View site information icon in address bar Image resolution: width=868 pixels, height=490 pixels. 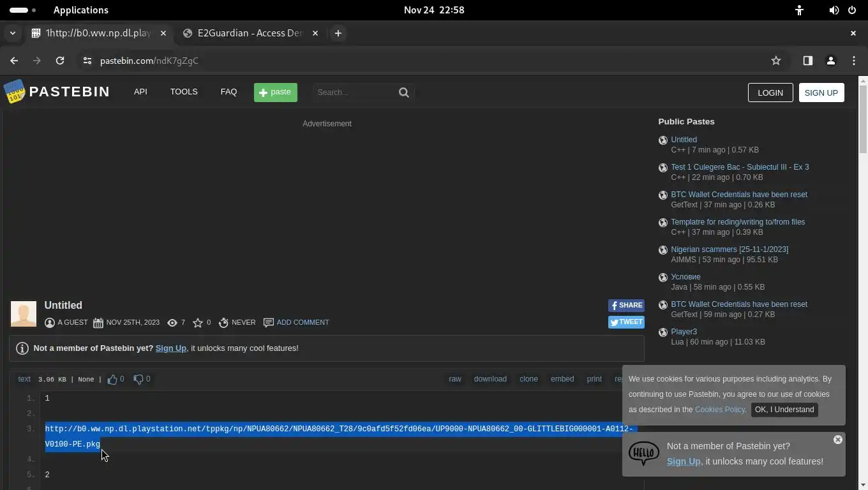(87, 61)
